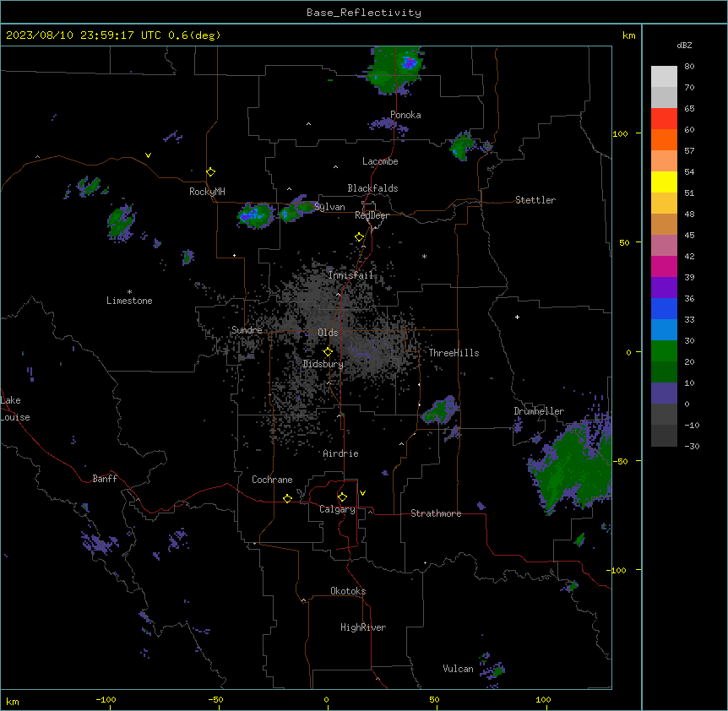Viewport: 728px width, 711px height.
Task: Click the yellow V marker northwest of RockyMH
Action: (148, 155)
